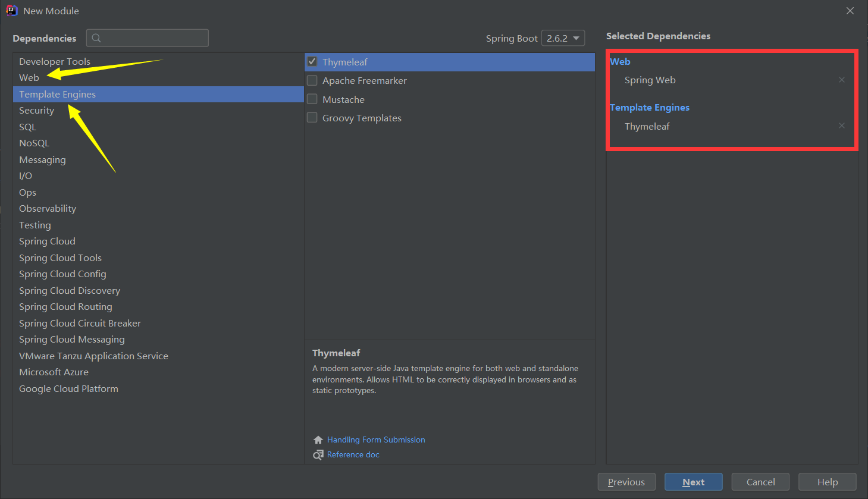Remove Spring Web from selected dependencies
The height and width of the screenshot is (499, 868).
[x=842, y=80]
